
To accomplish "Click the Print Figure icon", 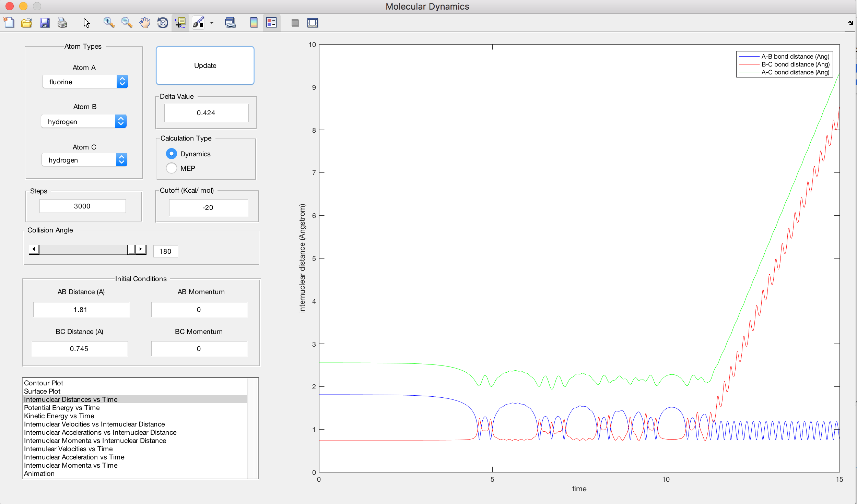I will tap(62, 23).
